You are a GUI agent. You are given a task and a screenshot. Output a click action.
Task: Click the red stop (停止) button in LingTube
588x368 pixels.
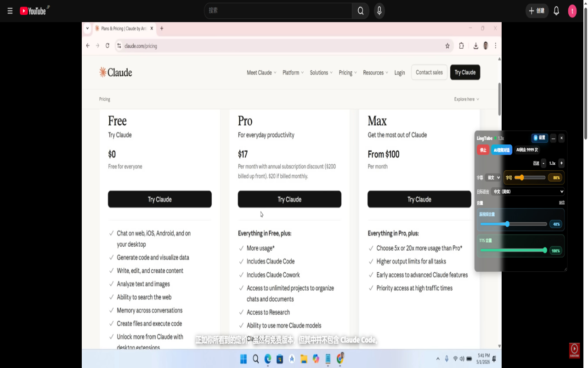(x=483, y=150)
